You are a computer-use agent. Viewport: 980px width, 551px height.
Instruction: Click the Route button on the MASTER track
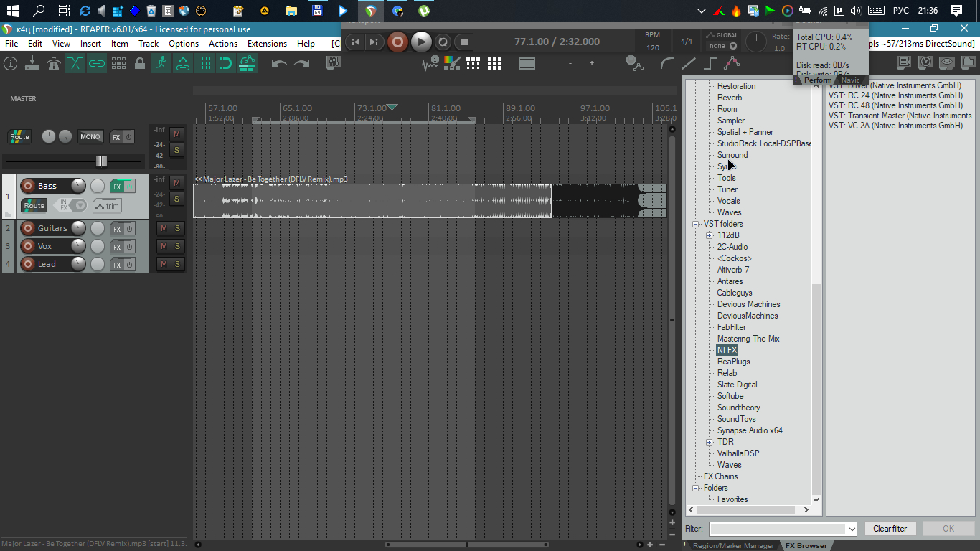click(x=19, y=136)
